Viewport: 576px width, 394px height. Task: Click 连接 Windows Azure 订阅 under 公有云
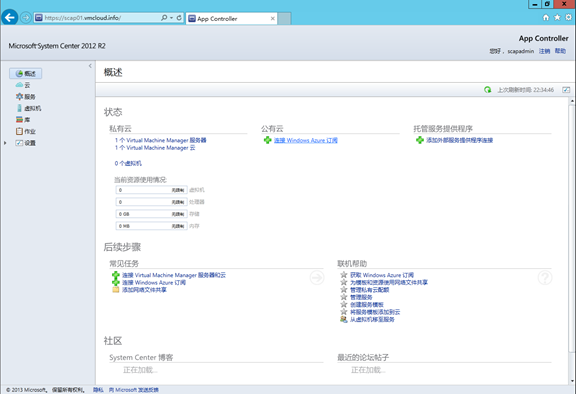pos(306,140)
